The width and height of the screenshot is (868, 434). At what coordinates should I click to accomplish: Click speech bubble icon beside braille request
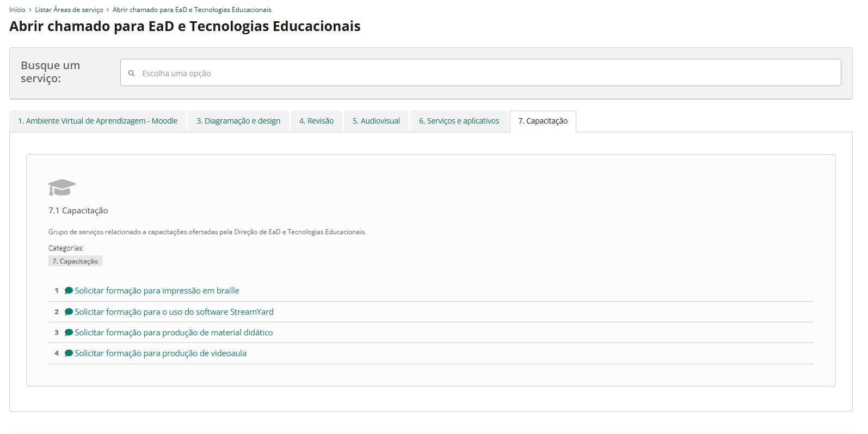tap(69, 291)
